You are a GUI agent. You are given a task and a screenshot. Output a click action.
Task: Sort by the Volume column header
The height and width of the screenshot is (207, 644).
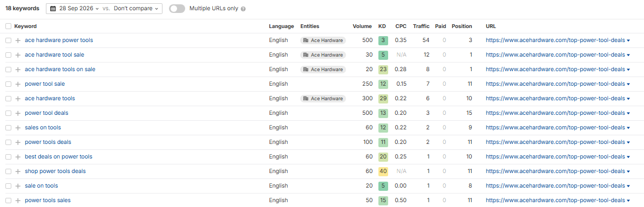pyautogui.click(x=362, y=26)
